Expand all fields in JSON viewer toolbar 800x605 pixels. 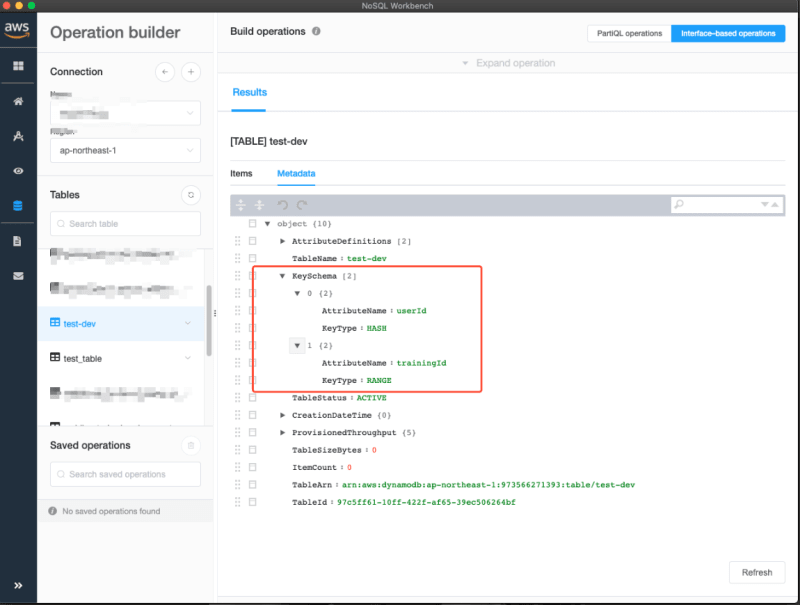pos(241,205)
